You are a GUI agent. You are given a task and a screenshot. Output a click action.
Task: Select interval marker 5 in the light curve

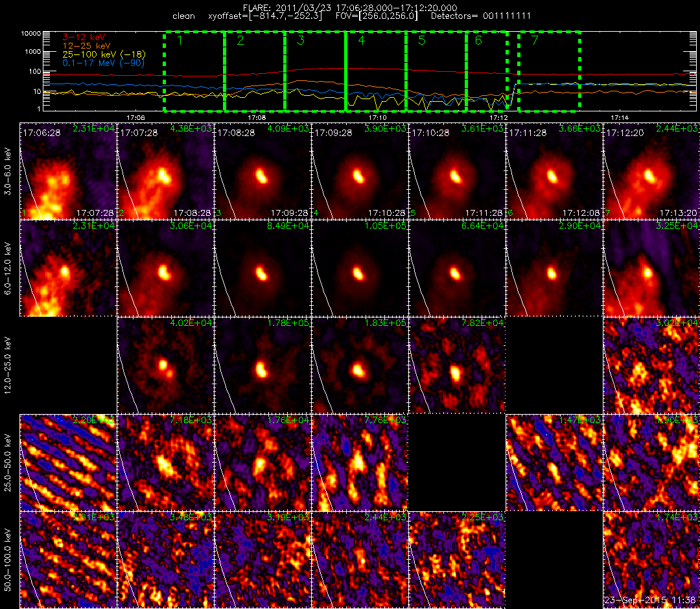click(x=422, y=40)
